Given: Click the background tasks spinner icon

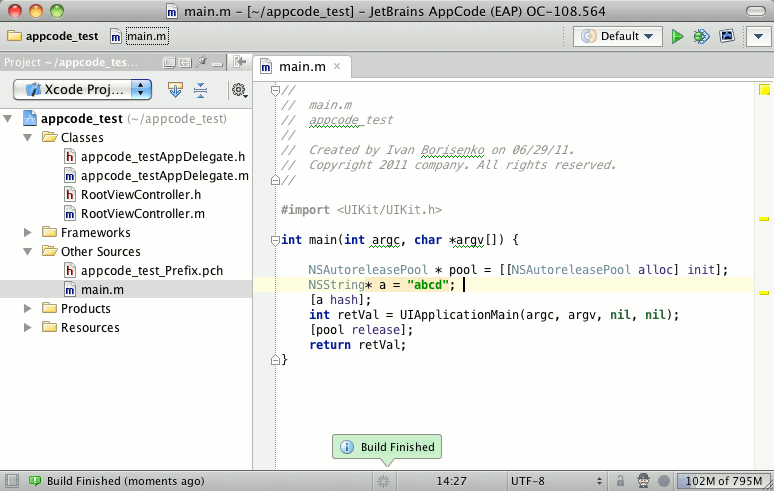Looking at the screenshot, I should [x=384, y=481].
